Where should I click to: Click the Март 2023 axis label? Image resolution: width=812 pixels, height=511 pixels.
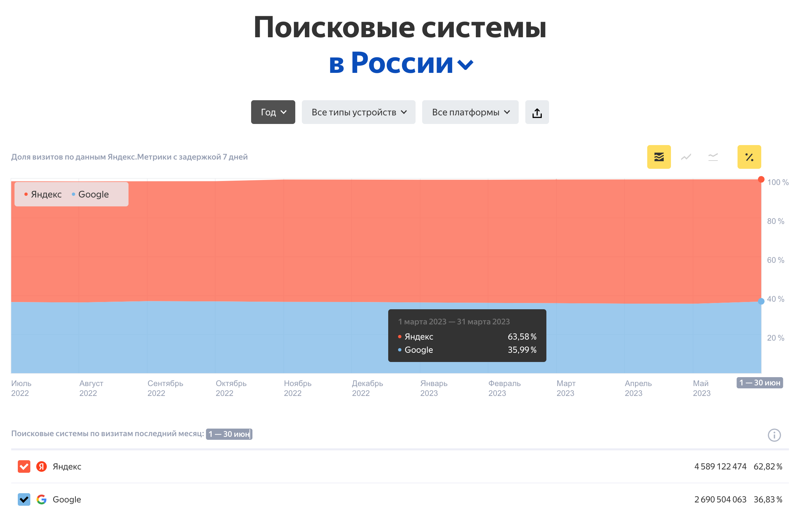(566, 388)
